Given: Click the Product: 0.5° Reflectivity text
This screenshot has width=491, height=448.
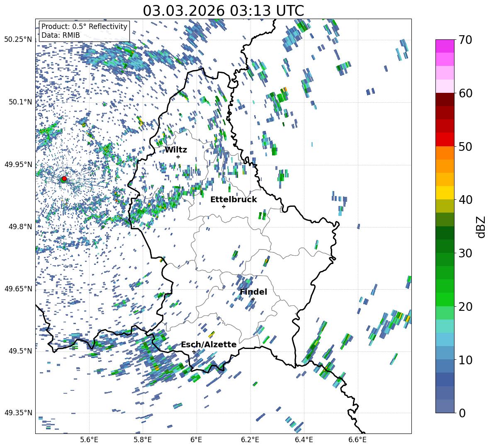Looking at the screenshot, I should [84, 27].
